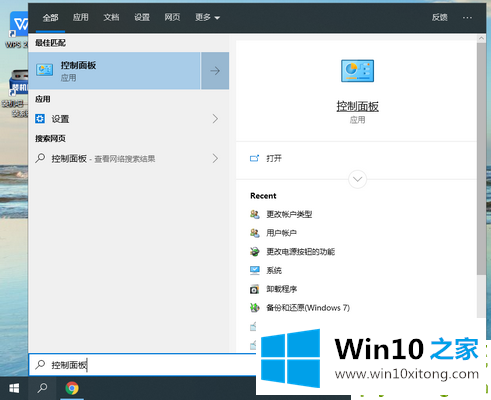
Task: Click the 打开 window icon
Action: (254, 158)
